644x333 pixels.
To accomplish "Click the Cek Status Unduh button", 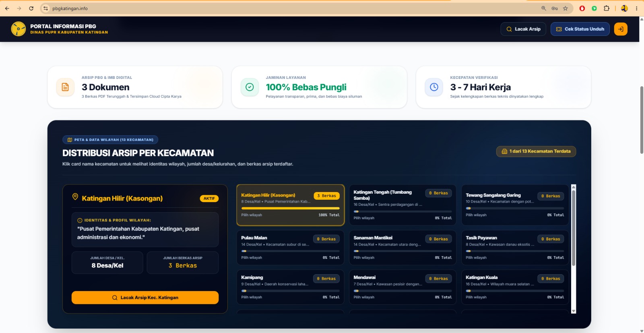I will click(580, 29).
